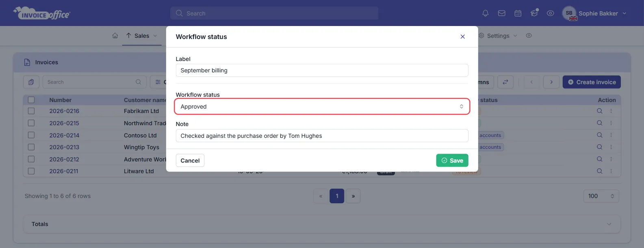Click the pagination last page » button

point(353,196)
